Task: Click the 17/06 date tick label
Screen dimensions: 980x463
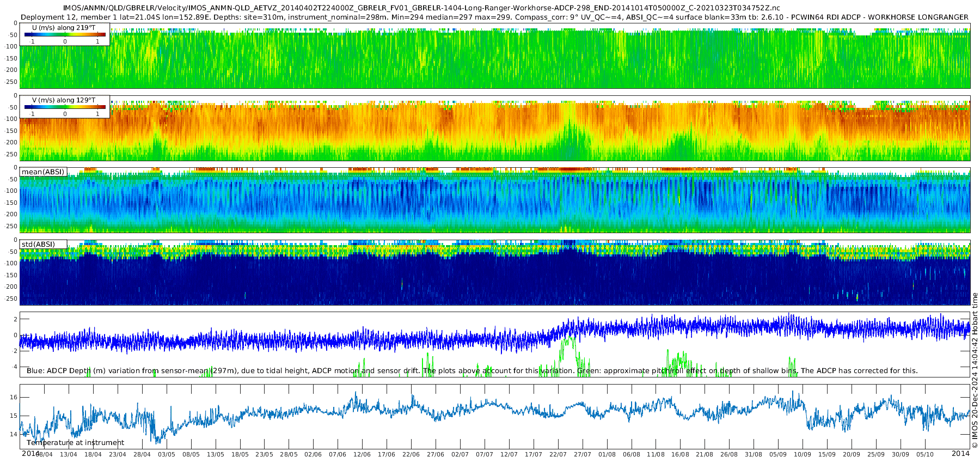Action: 387,454
